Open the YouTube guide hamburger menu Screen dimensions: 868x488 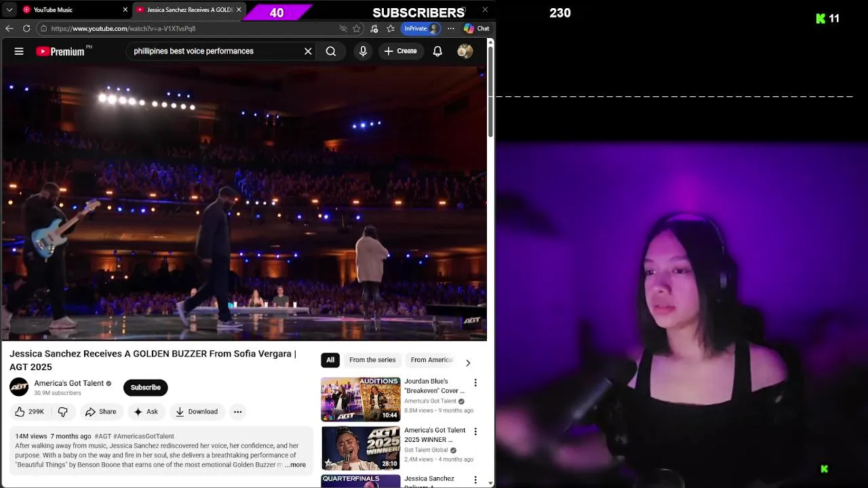pyautogui.click(x=19, y=51)
